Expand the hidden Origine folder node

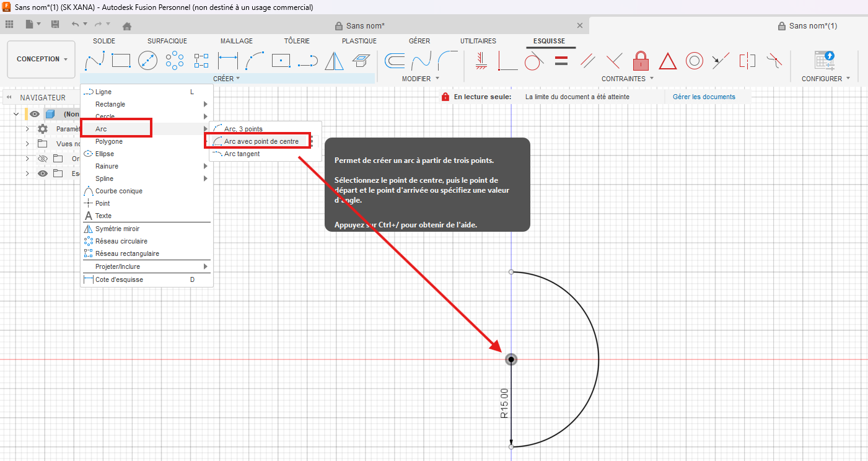(27, 159)
